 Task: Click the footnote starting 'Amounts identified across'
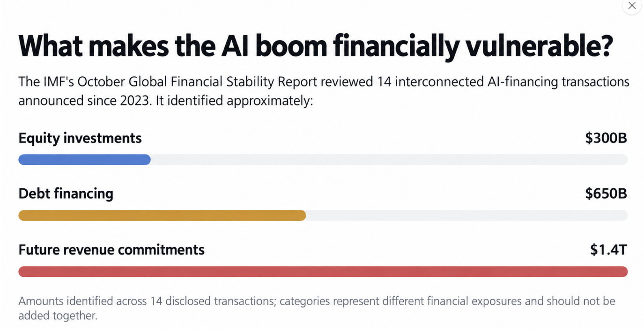tap(317, 308)
